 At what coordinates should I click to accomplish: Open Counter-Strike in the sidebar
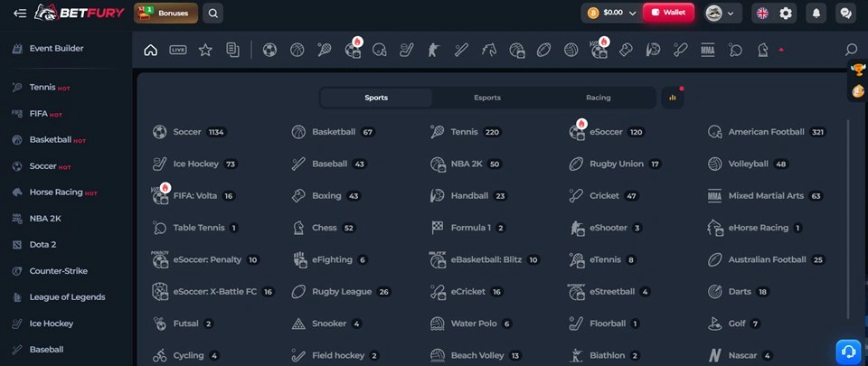pos(50,271)
